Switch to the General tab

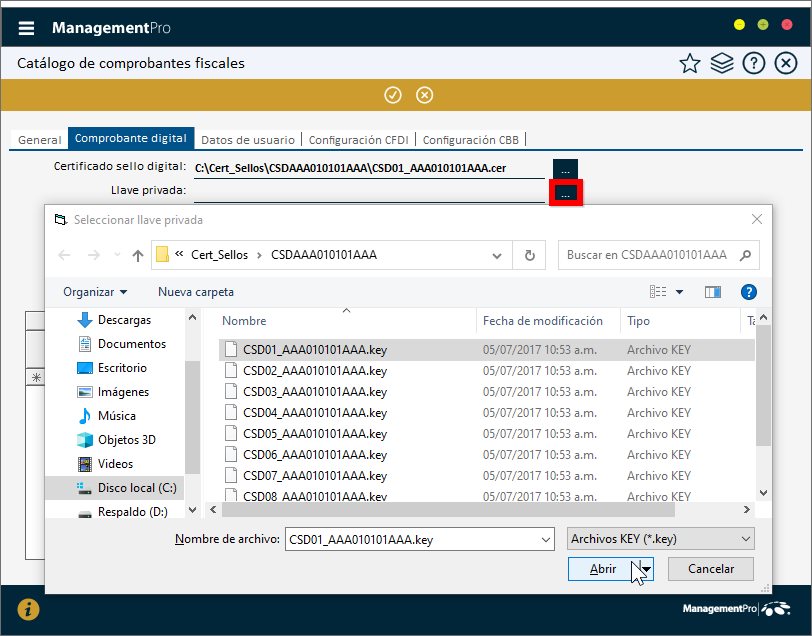(39, 140)
